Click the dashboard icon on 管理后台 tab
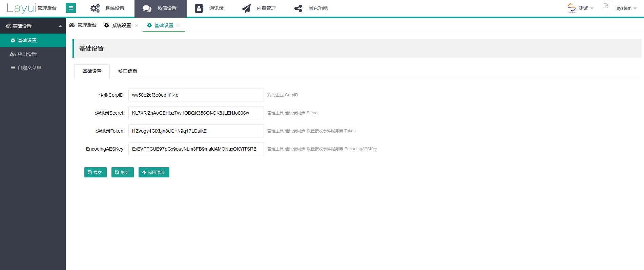The width and height of the screenshot is (644, 270). (72, 25)
